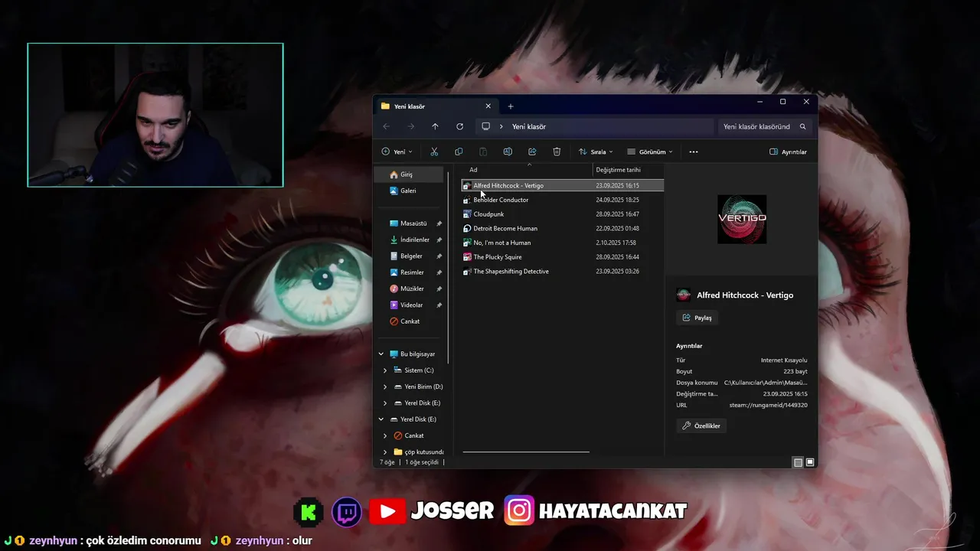Select No, I'm not a Human shortcut icon
This screenshot has width=980, height=551.
pyautogui.click(x=467, y=243)
